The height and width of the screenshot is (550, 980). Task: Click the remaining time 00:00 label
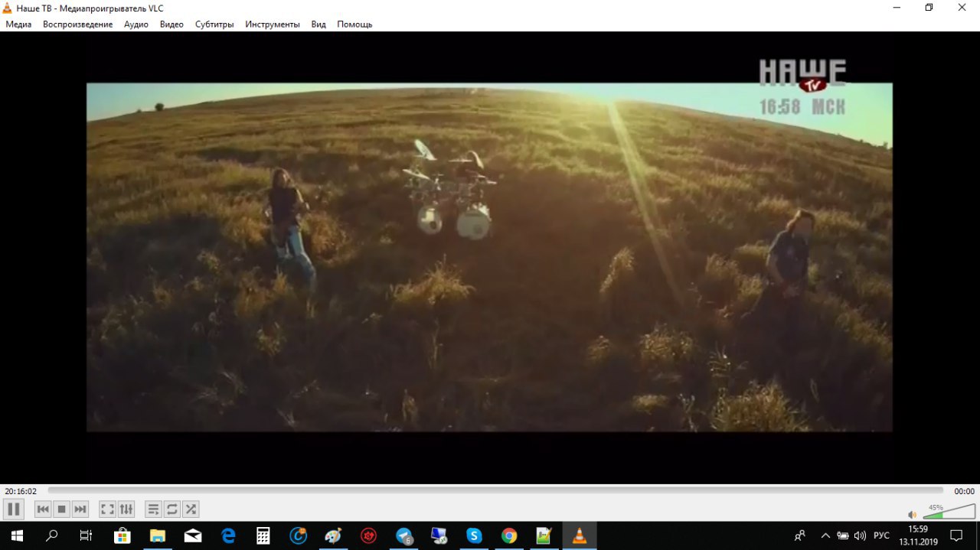(964, 491)
